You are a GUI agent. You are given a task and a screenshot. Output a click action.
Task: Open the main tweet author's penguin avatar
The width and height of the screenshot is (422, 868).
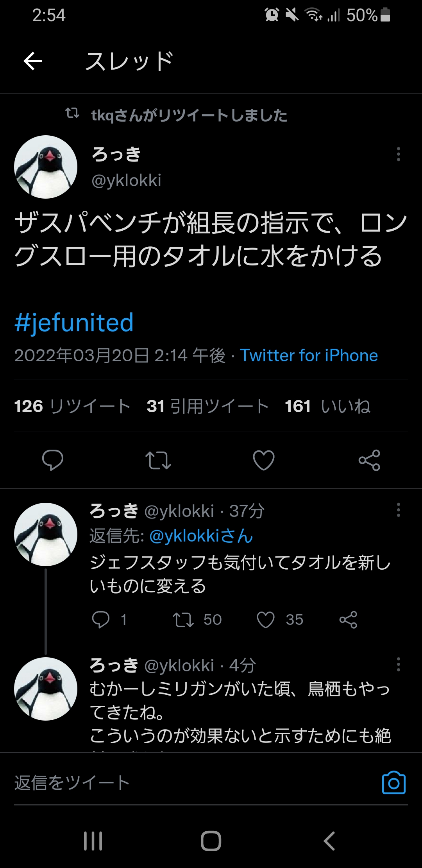coord(46,167)
